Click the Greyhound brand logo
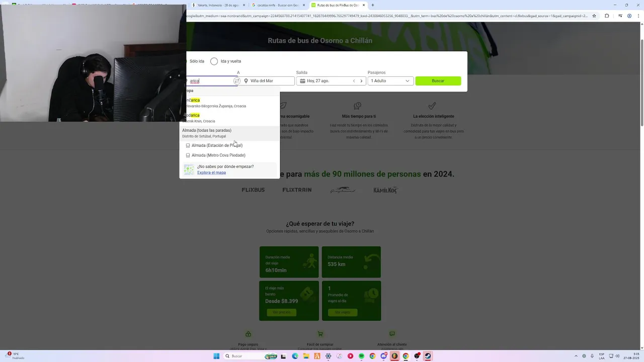The image size is (644, 362). tap(342, 190)
